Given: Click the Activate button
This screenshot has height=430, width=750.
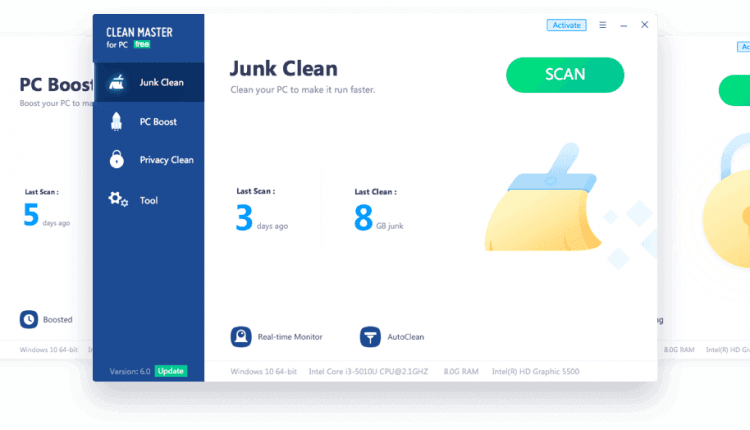Looking at the screenshot, I should click(x=566, y=25).
